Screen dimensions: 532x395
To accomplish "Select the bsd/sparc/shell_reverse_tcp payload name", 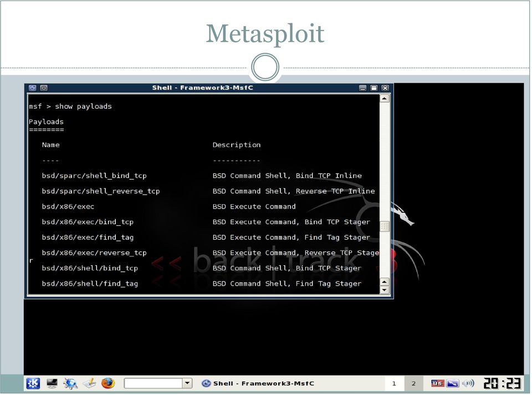I will tap(101, 191).
